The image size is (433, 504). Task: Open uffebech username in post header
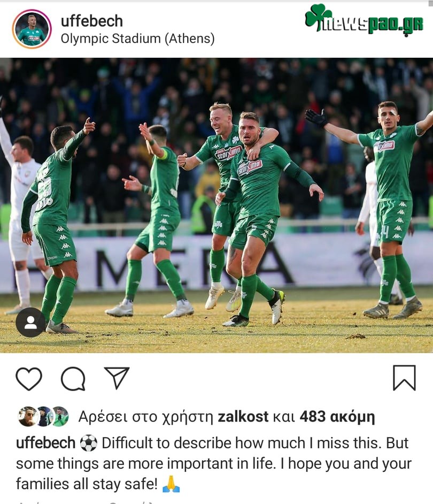click(92, 21)
